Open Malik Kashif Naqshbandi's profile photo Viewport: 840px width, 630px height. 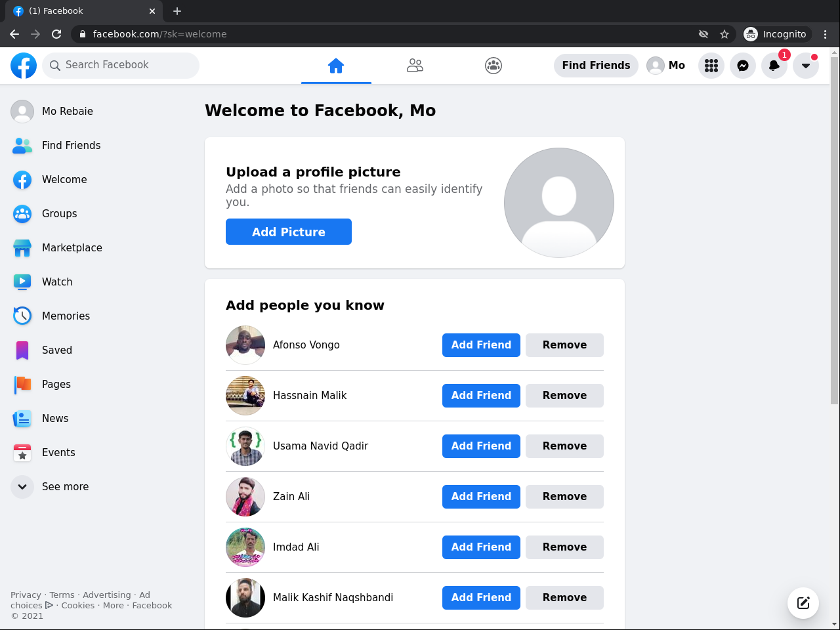pyautogui.click(x=245, y=598)
